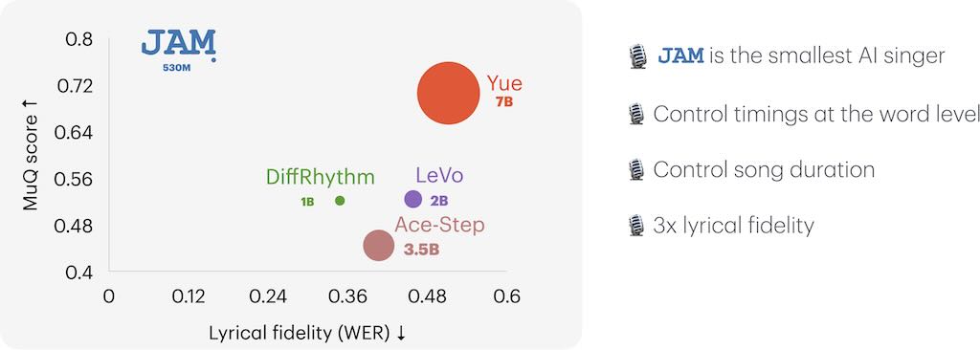The image size is (980, 350).
Task: Click the 3.5B label beside Ace-Step
Action: (421, 250)
